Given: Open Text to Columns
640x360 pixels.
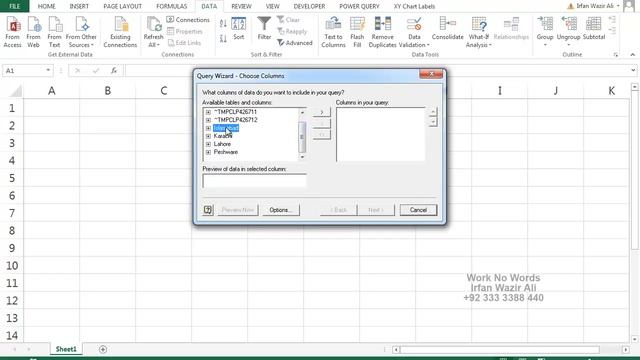Looking at the screenshot, I should tap(333, 32).
